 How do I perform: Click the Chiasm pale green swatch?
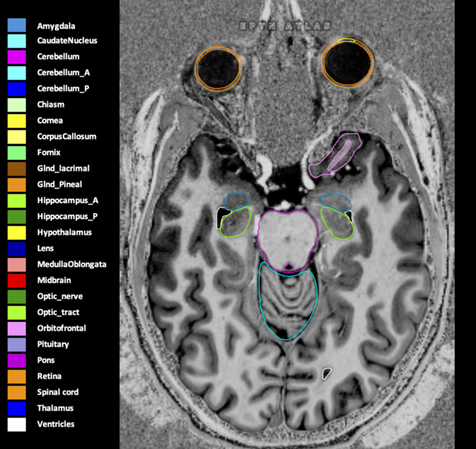(17, 105)
